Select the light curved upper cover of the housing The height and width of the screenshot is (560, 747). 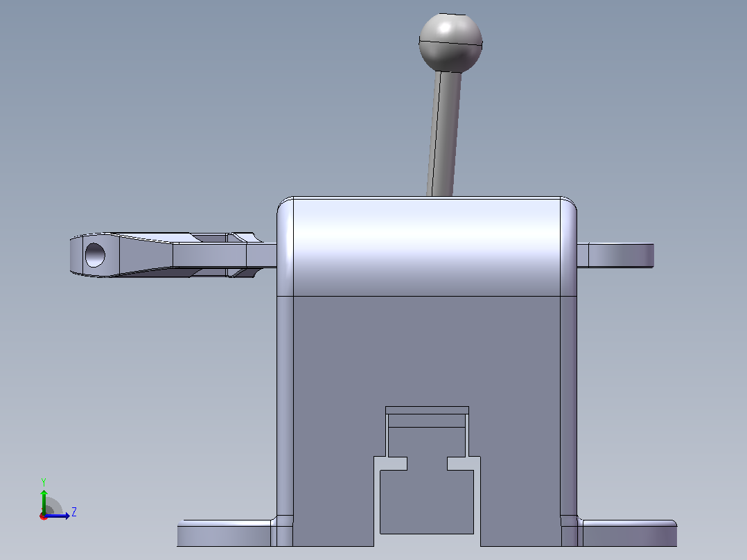[427, 247]
